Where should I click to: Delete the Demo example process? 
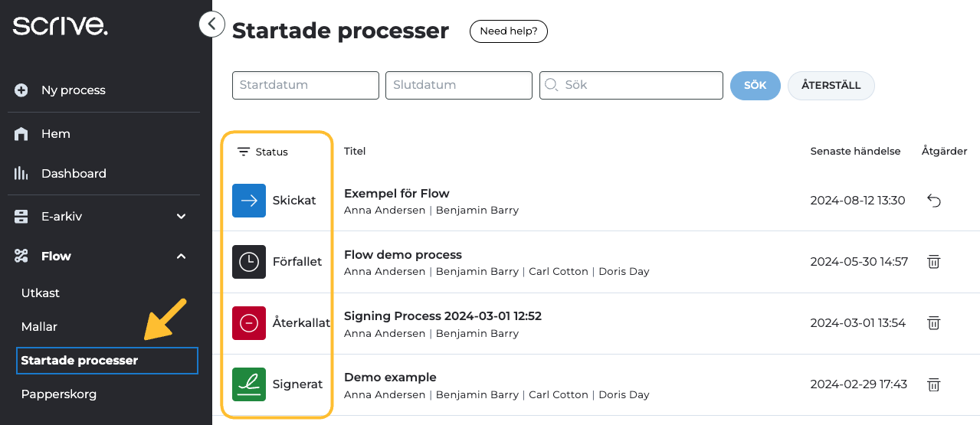click(x=933, y=384)
